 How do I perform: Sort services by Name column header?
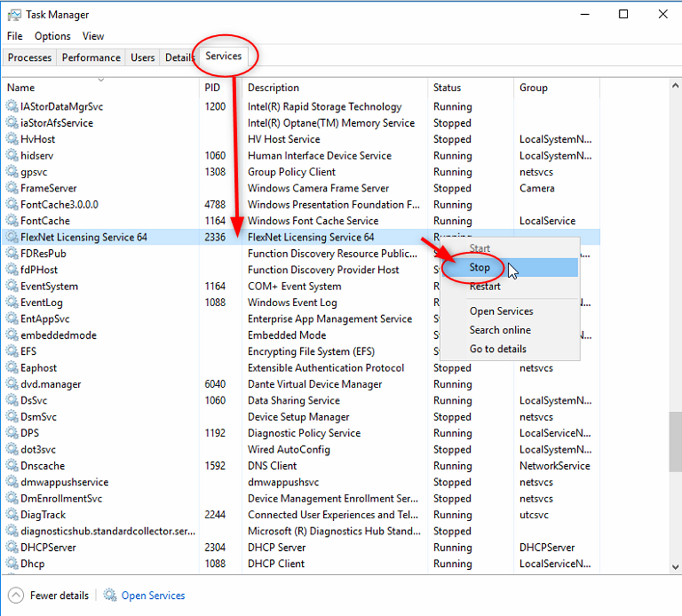coord(21,88)
